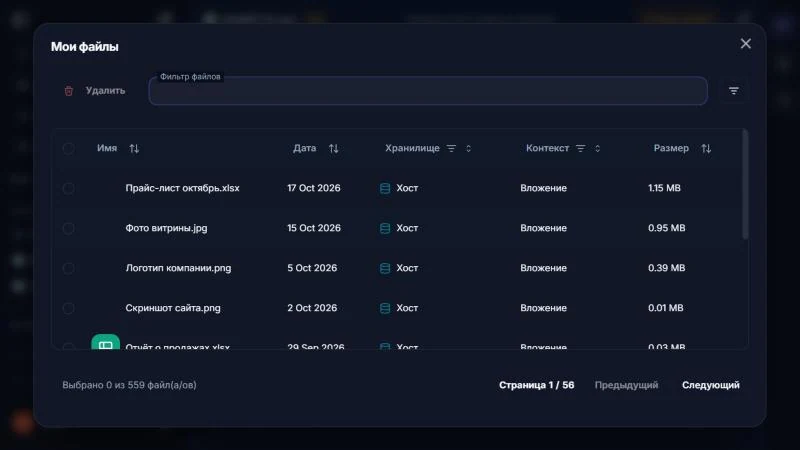
Task: Click the Удалить button
Action: click(x=95, y=91)
